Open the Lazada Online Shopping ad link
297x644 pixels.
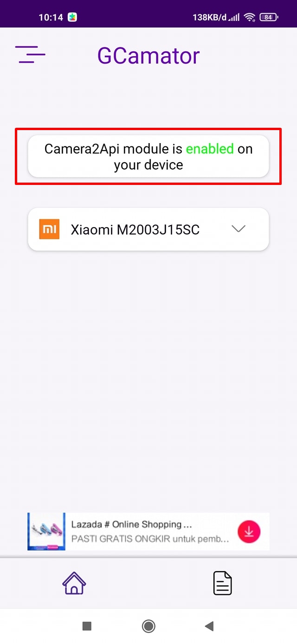click(x=131, y=525)
